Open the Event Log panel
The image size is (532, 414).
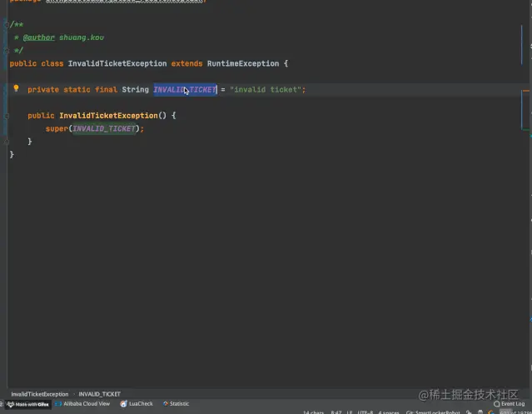click(509, 404)
